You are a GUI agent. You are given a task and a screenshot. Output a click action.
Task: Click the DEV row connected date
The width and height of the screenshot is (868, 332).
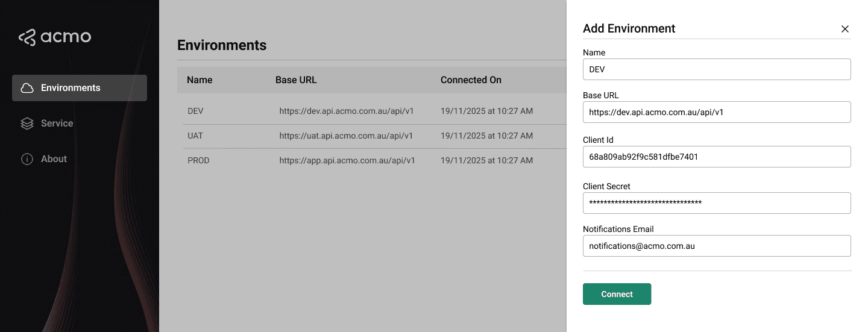[486, 111]
